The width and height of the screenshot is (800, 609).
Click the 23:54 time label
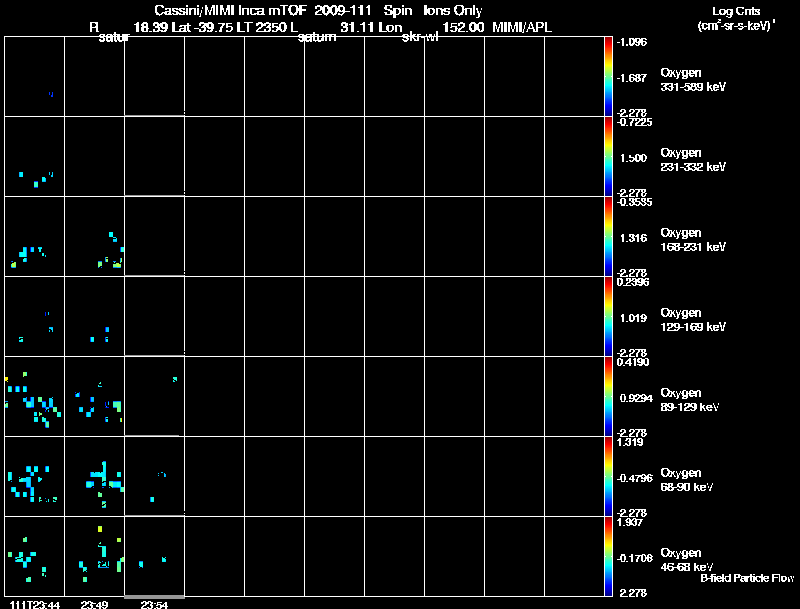coord(155,605)
